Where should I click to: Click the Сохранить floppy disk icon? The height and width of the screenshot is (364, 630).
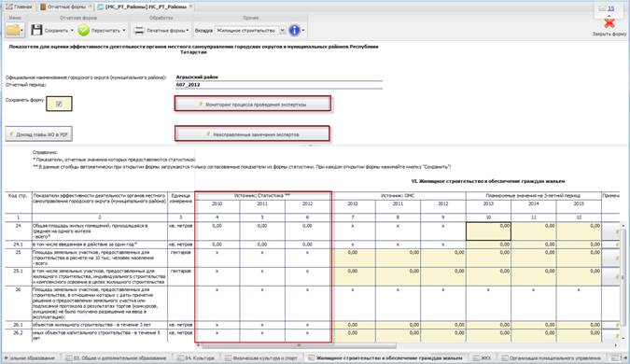click(x=36, y=30)
